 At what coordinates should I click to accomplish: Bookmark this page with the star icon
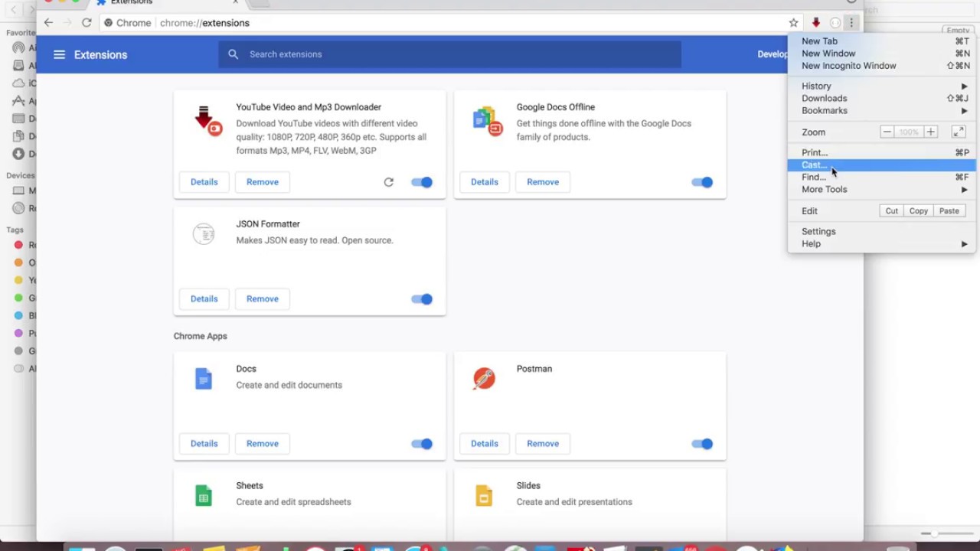pos(794,23)
